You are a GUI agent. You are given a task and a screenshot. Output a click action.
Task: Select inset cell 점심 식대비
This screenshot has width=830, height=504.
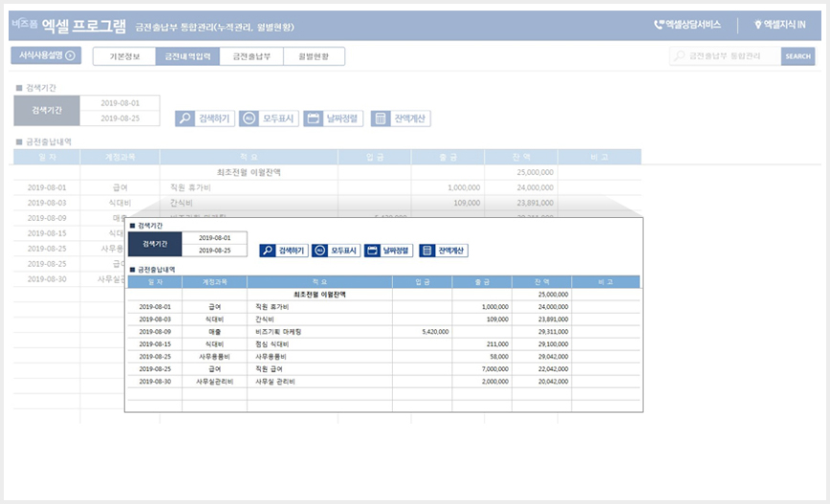tap(319, 344)
